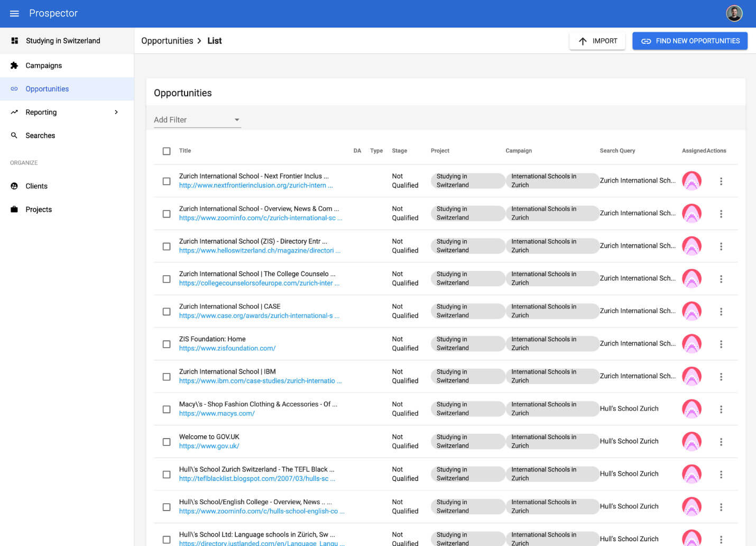Go to Campaigns in sidebar

(x=67, y=66)
